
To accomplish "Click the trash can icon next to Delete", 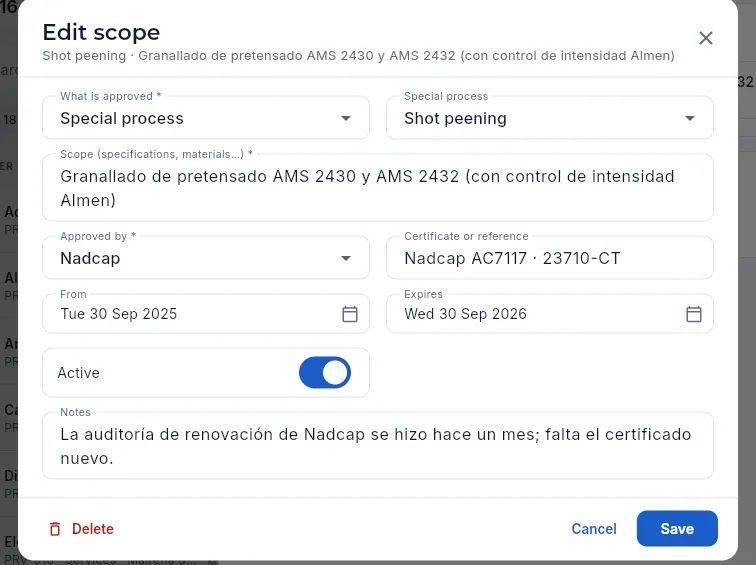I will click(x=55, y=529).
